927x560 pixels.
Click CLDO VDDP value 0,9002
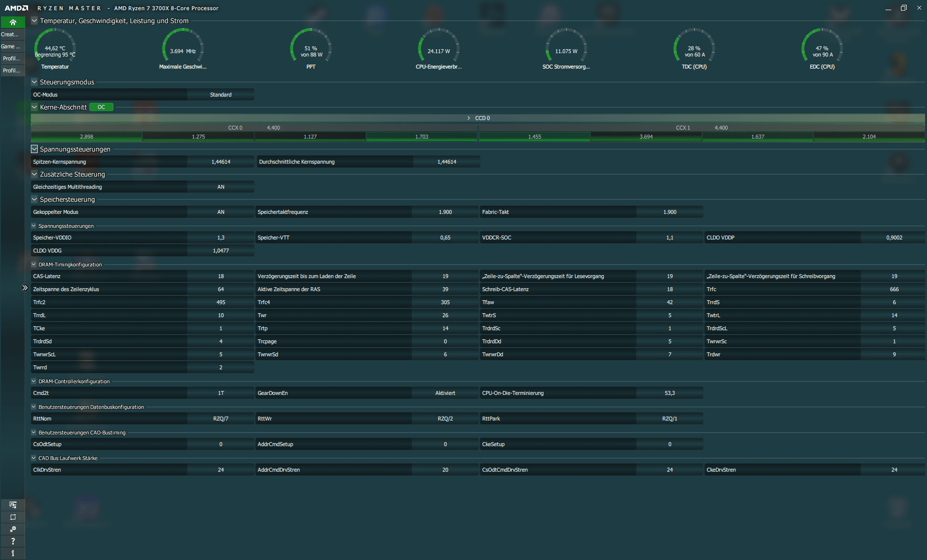pyautogui.click(x=894, y=238)
